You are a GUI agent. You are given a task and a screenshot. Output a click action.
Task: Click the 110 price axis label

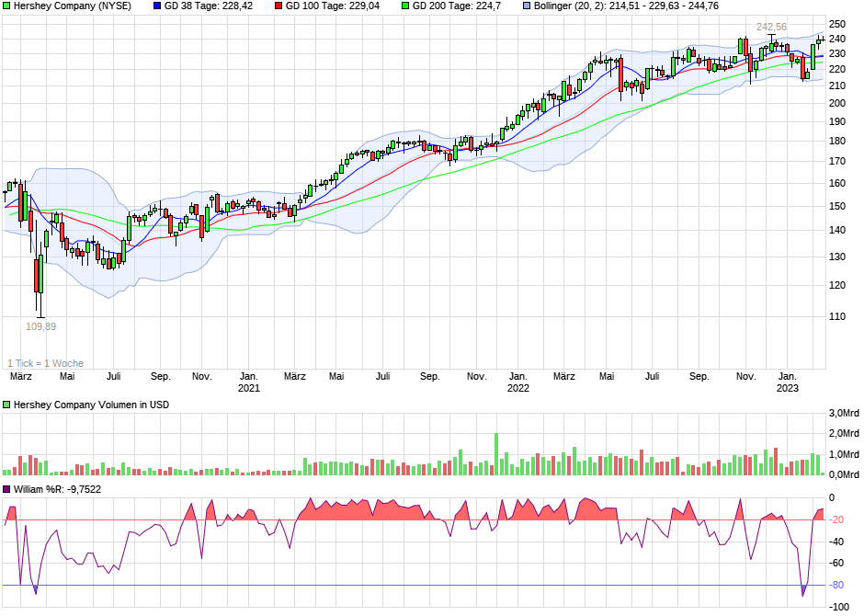click(837, 317)
